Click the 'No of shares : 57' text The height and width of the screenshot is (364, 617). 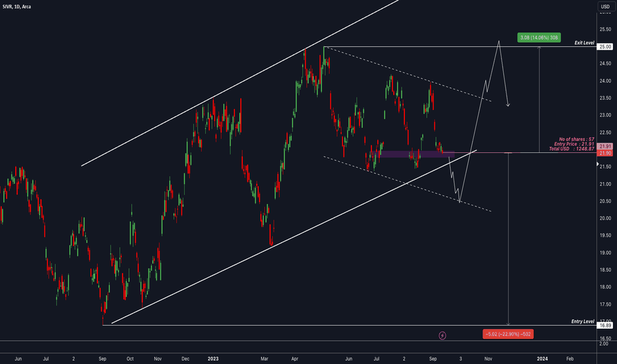[x=577, y=139]
